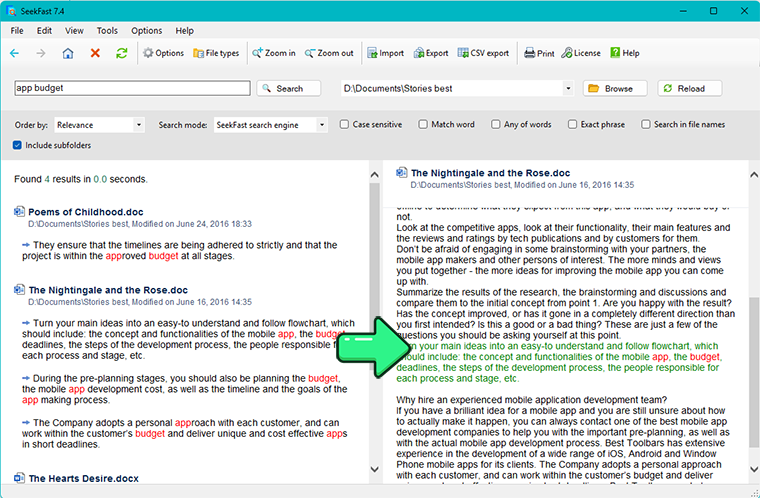The width and height of the screenshot is (760, 498).
Task: Click the preview title The Nightingale and the Rose.doc
Action: (491, 173)
